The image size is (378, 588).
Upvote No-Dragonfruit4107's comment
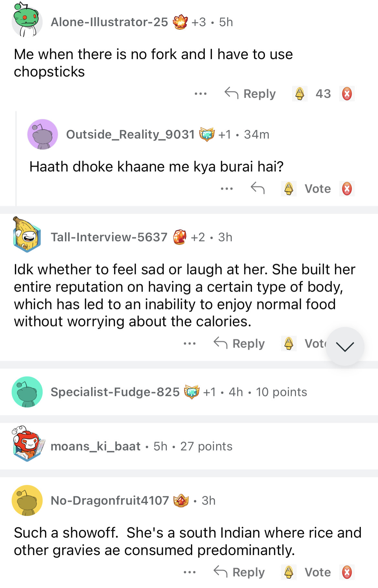tap(289, 572)
